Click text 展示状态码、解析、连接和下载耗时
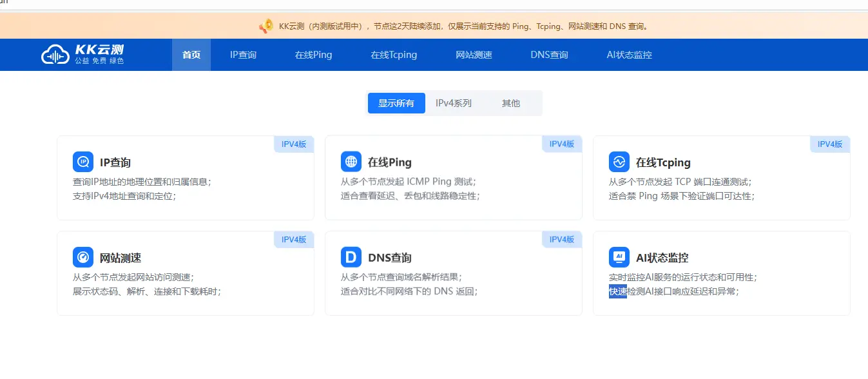 [147, 291]
